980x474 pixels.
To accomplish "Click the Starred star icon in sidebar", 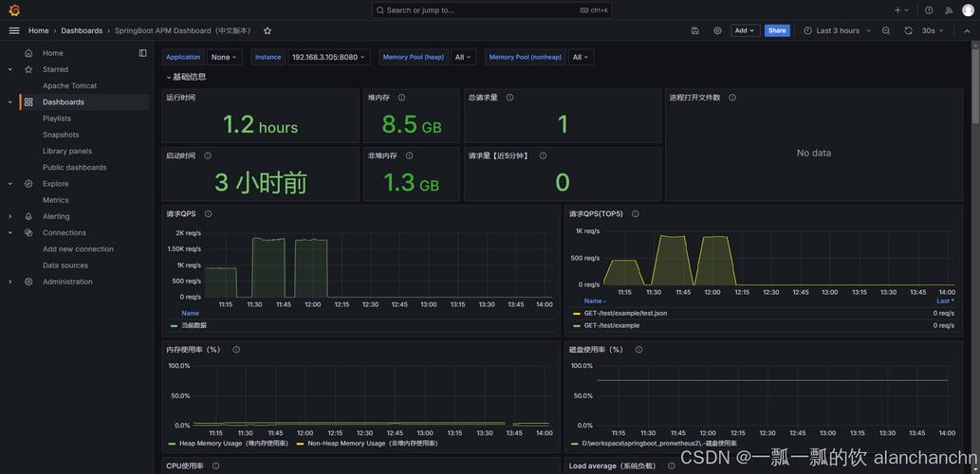I will [x=28, y=69].
